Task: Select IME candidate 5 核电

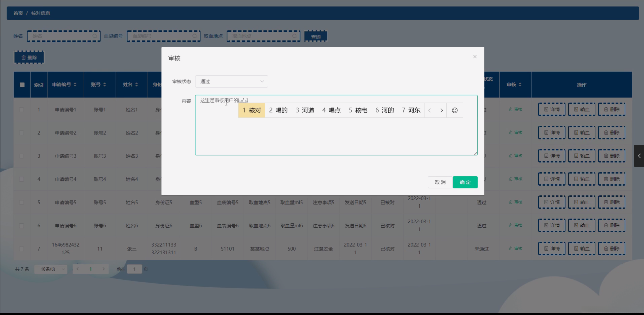Action: [358, 110]
